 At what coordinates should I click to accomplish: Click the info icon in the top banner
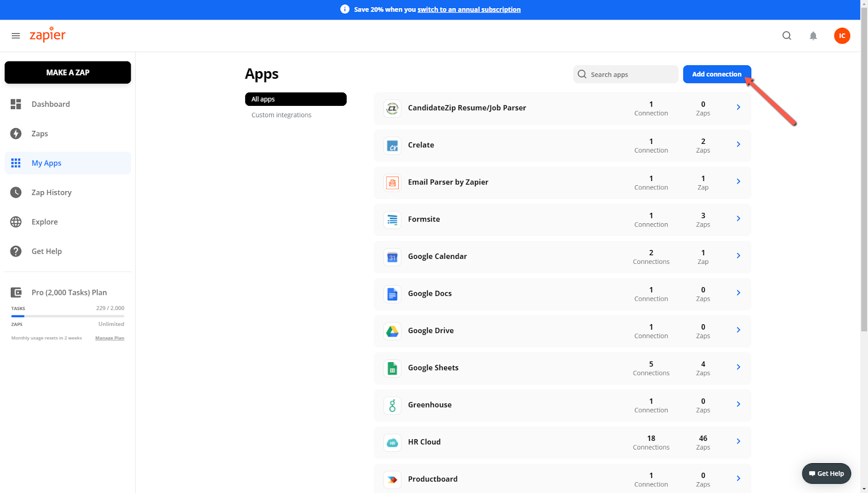coord(345,9)
